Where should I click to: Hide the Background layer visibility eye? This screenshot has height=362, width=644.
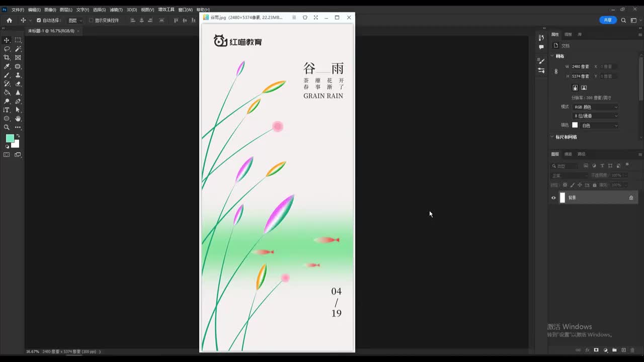[553, 198]
